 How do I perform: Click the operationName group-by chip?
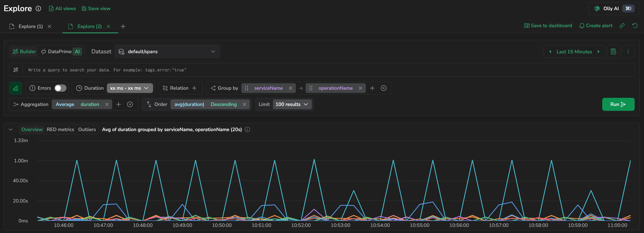click(336, 88)
